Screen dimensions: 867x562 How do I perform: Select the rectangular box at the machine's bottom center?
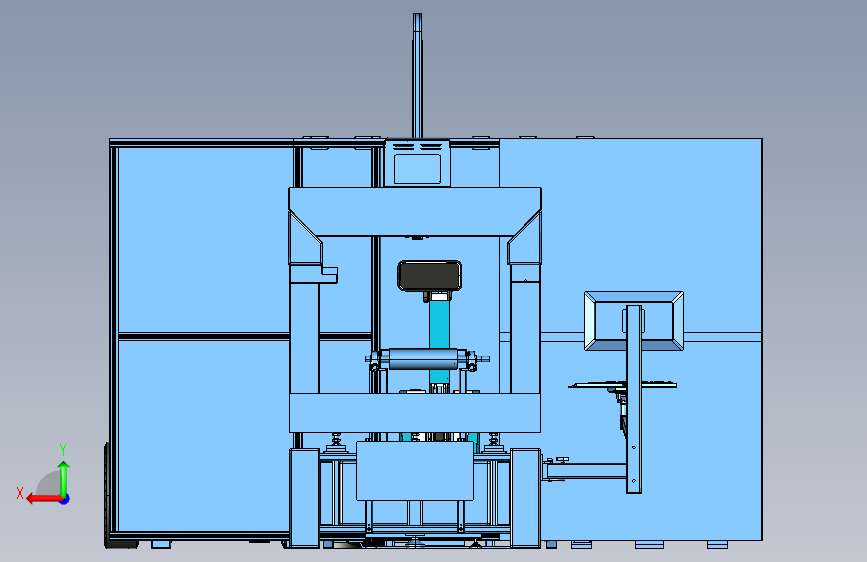tap(415, 471)
